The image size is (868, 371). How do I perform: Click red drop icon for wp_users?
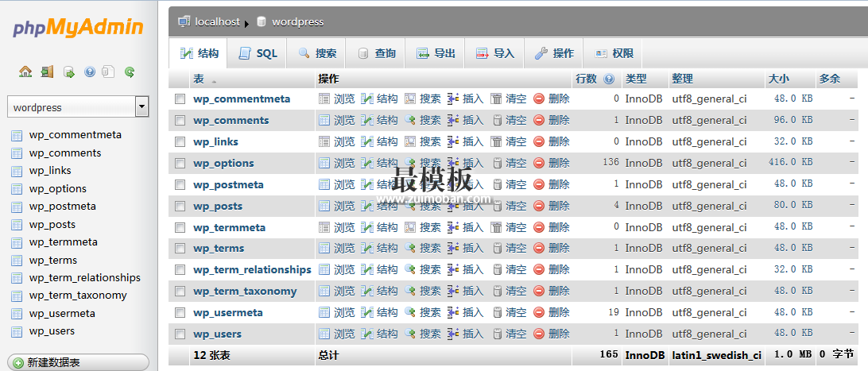[x=539, y=334]
